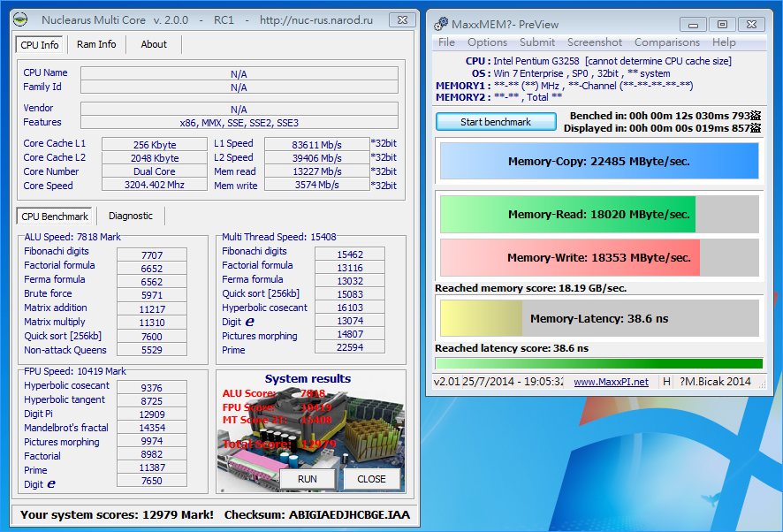Close the Nuclearus Multi Core window

(402, 20)
